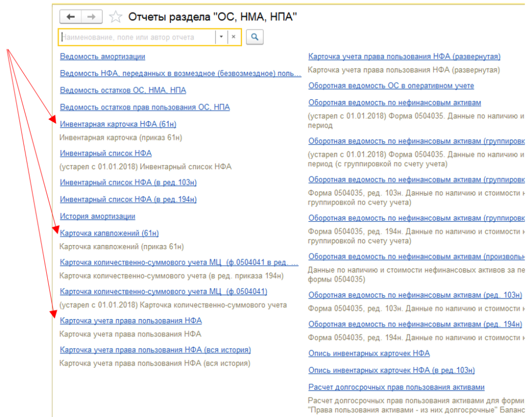532x417 pixels.
Task: Open Инвентарная карточка НФА (61н) report
Action: (x=118, y=124)
